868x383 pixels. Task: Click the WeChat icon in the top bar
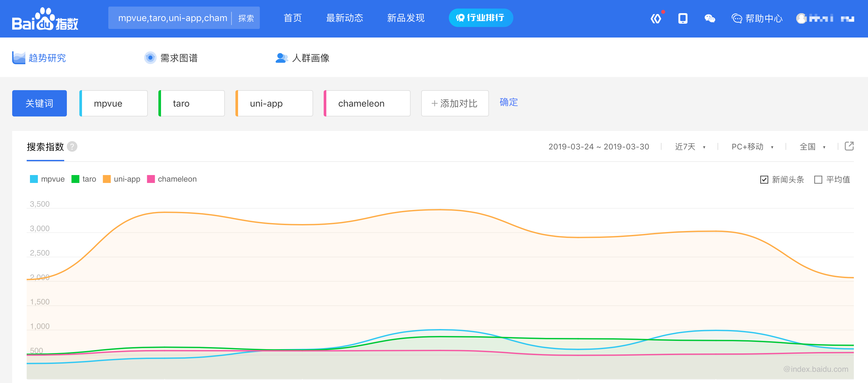(x=710, y=19)
